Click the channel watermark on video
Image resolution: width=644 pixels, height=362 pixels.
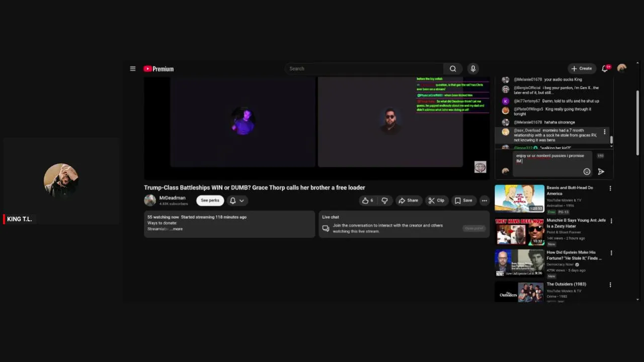[480, 167]
